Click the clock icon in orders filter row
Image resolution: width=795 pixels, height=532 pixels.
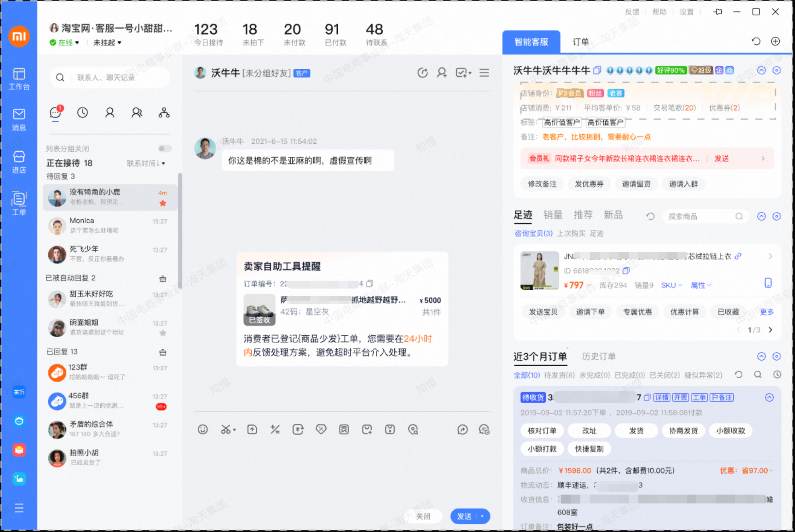tap(777, 375)
